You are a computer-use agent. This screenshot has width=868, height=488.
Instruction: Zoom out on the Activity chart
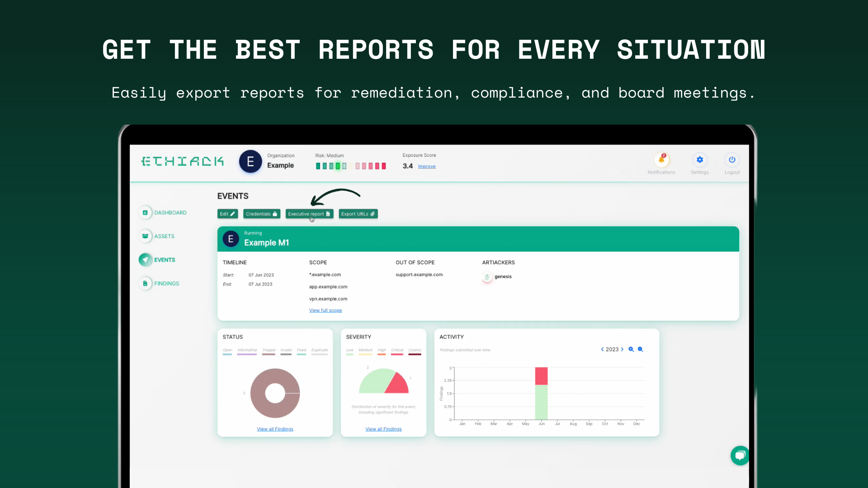click(x=641, y=349)
